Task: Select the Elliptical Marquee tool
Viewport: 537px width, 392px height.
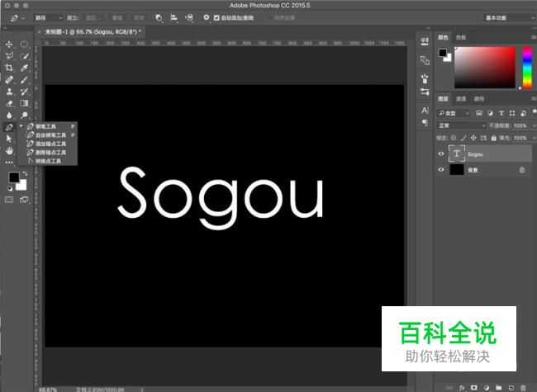Action: coord(24,45)
